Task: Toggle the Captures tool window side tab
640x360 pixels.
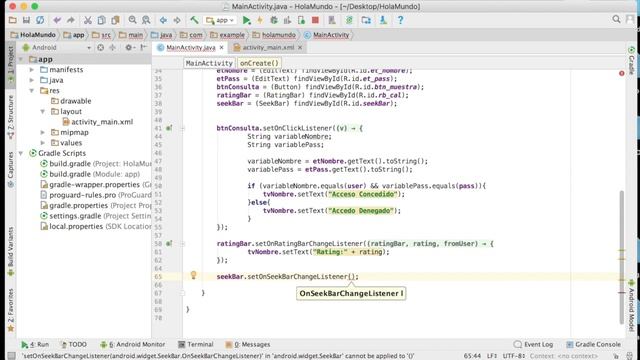Action: click(11, 169)
